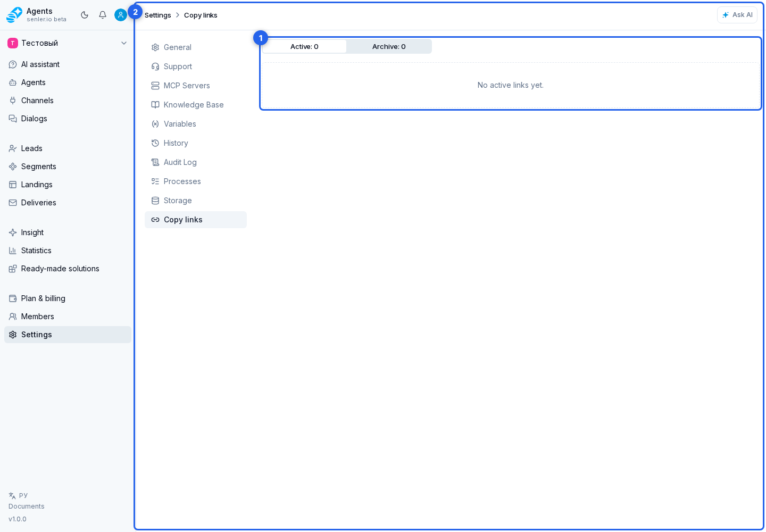Click the General gear icon
Screen dimensions: 766x532
coord(155,47)
